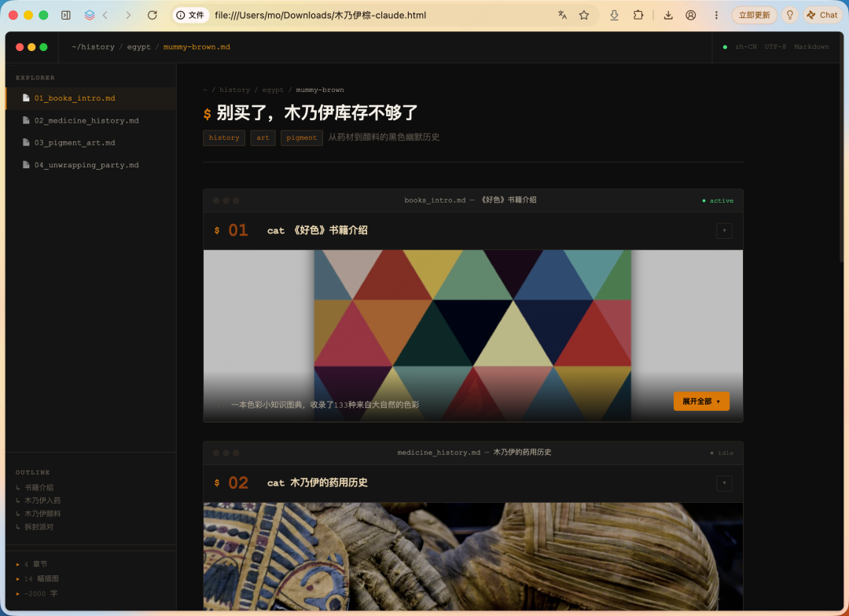Click the site info icon before 文件
This screenshot has width=849, height=616.
(x=180, y=15)
